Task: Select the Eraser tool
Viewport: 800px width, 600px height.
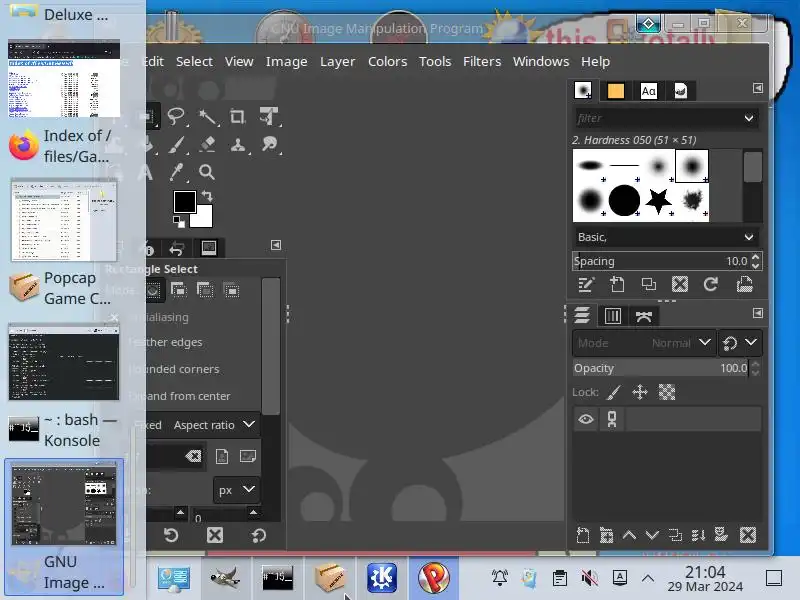Action: [x=207, y=144]
